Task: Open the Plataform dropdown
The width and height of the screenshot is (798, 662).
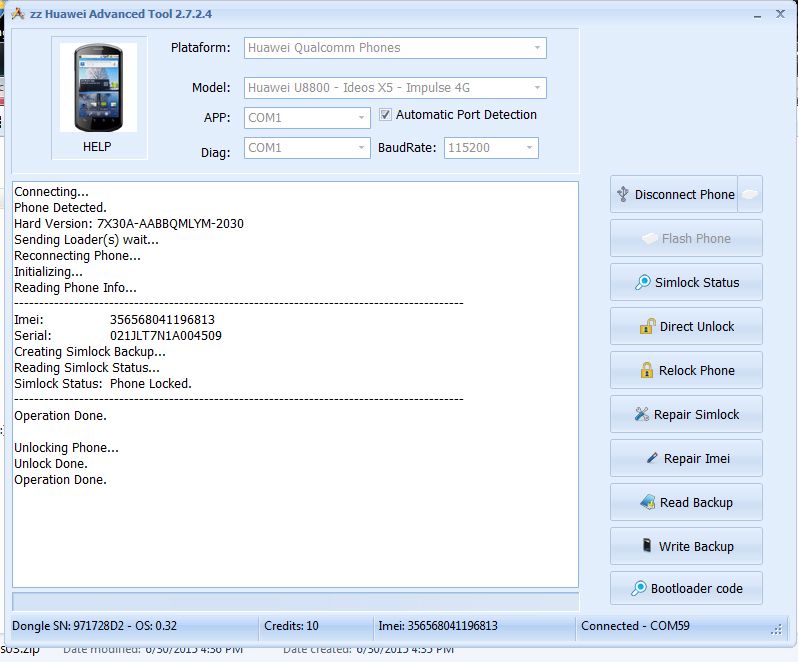Action: (395, 48)
